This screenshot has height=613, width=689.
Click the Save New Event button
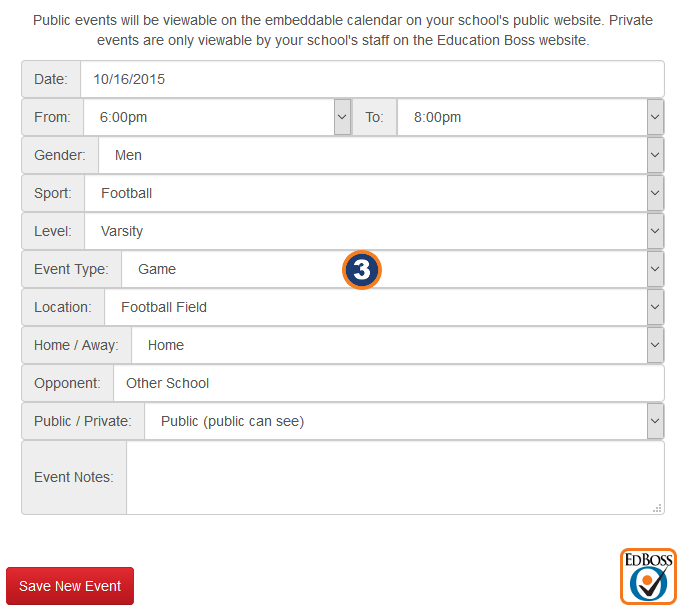(x=70, y=586)
